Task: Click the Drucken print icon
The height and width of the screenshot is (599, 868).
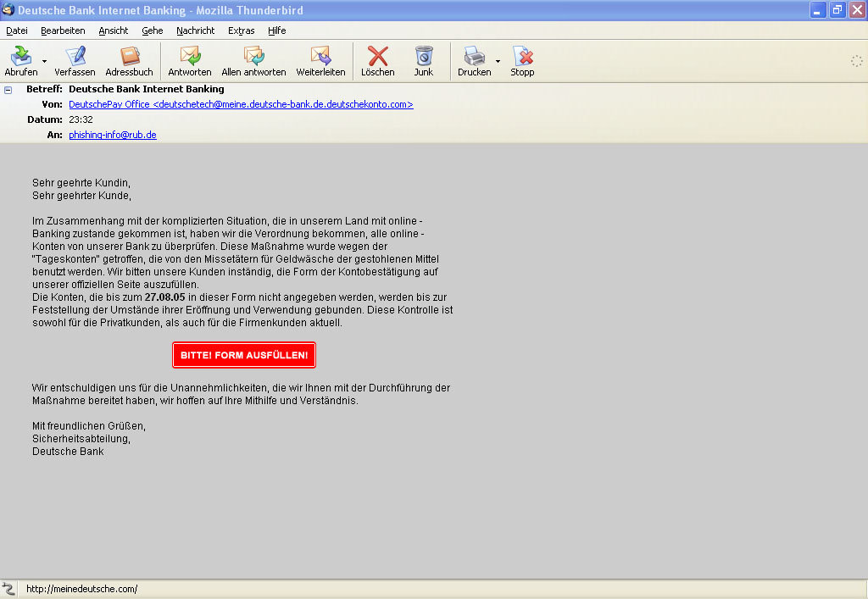Action: 475,56
